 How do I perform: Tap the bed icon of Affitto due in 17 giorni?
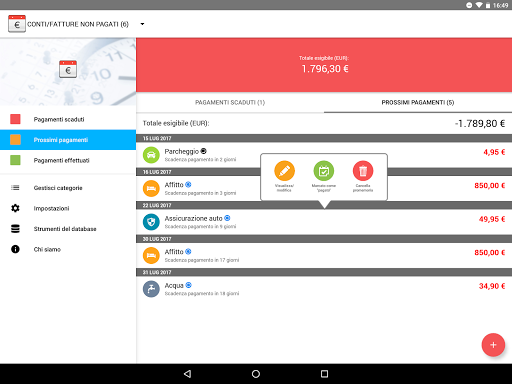151,255
